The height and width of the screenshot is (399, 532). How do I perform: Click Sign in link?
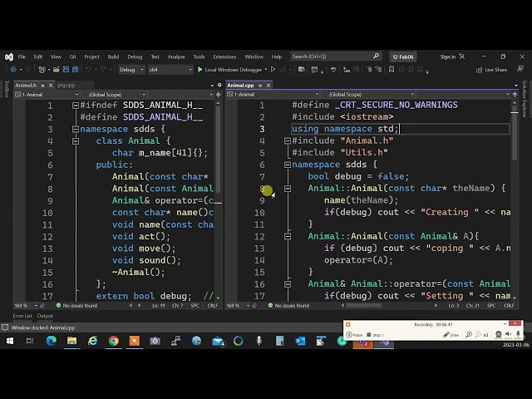[x=447, y=57]
